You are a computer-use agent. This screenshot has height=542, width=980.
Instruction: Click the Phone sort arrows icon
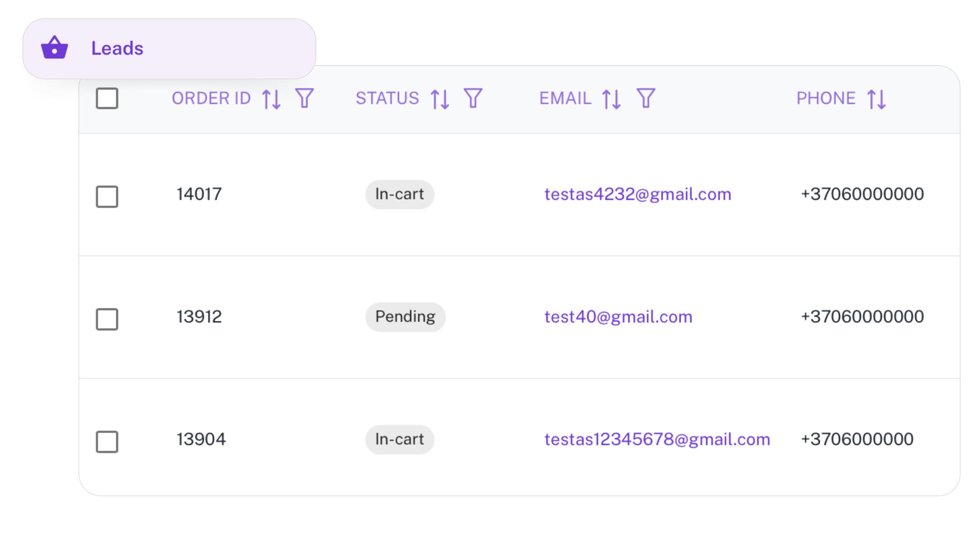coord(876,98)
